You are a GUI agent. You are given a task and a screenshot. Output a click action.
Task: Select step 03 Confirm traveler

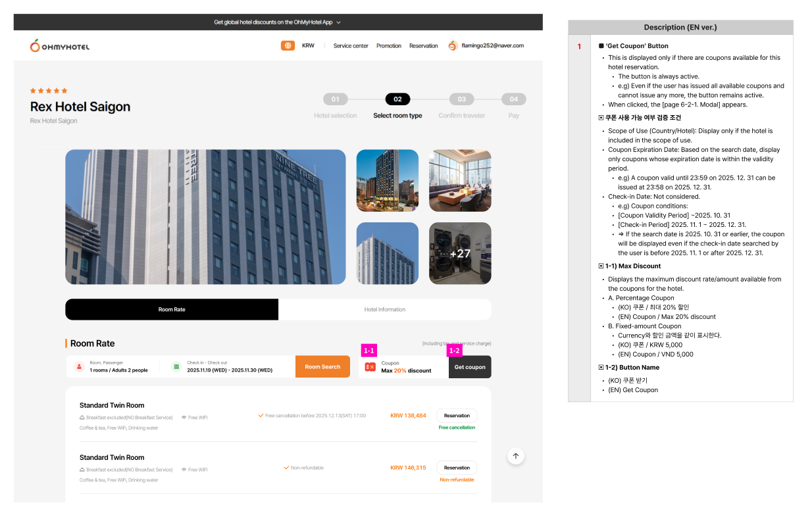(x=462, y=99)
